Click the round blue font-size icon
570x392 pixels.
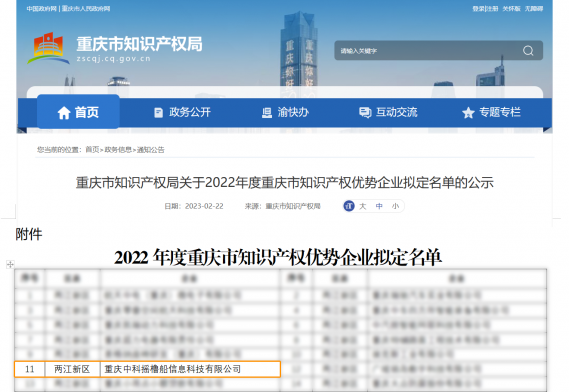[349, 206]
